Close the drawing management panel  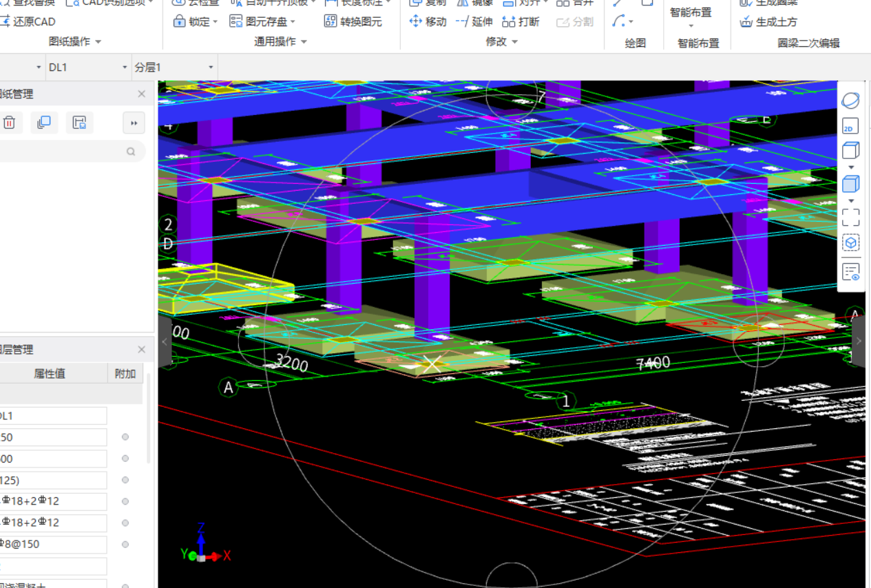[142, 94]
